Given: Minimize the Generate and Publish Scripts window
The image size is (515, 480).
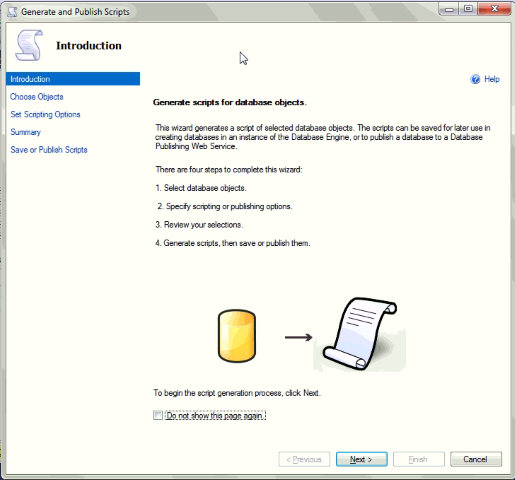Looking at the screenshot, I should tap(449, 9).
